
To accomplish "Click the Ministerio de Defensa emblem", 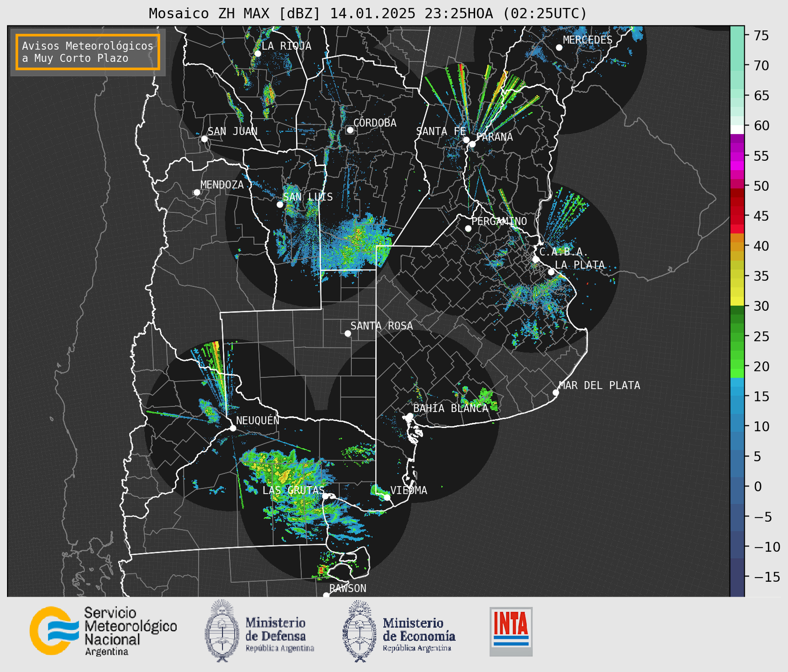I will pyautogui.click(x=222, y=631).
